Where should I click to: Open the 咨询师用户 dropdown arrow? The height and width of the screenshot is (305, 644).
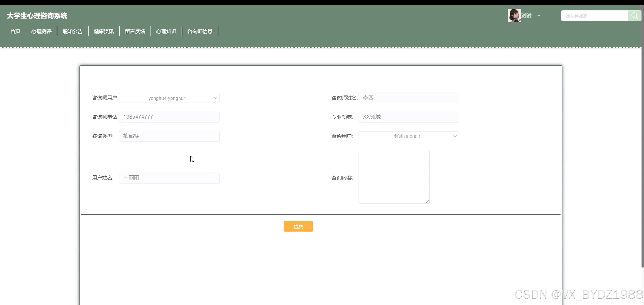click(215, 98)
